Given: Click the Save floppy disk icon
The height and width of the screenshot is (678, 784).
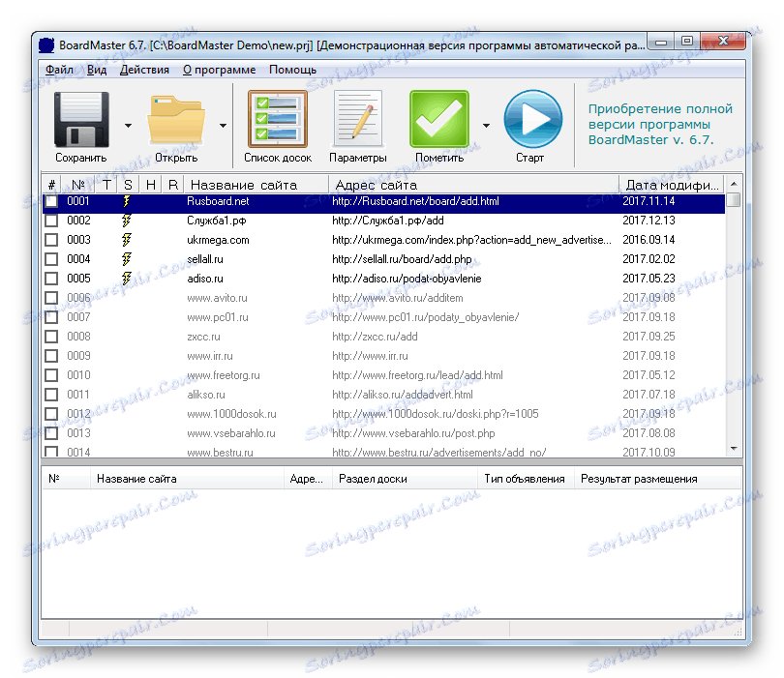Looking at the screenshot, I should point(81,119).
